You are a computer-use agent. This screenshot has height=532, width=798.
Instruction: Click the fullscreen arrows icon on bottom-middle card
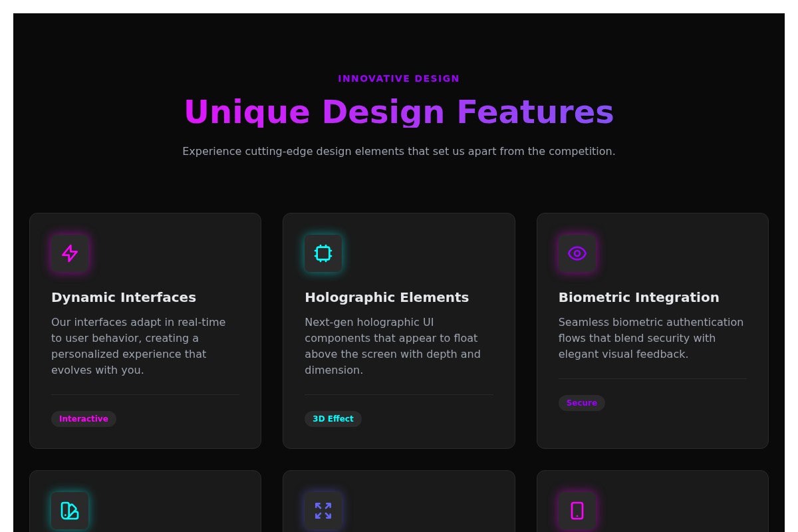323,511
